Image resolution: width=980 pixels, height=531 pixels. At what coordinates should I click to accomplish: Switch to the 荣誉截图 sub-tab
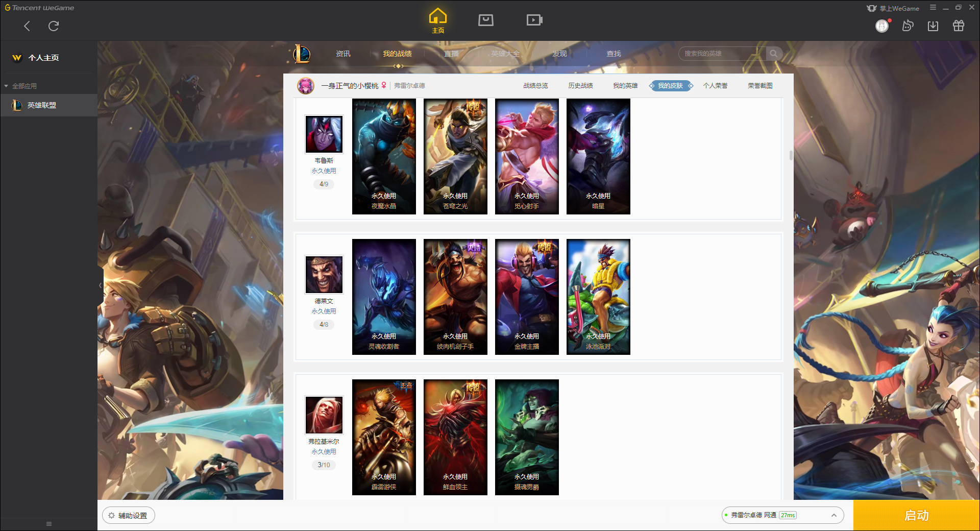click(x=760, y=86)
